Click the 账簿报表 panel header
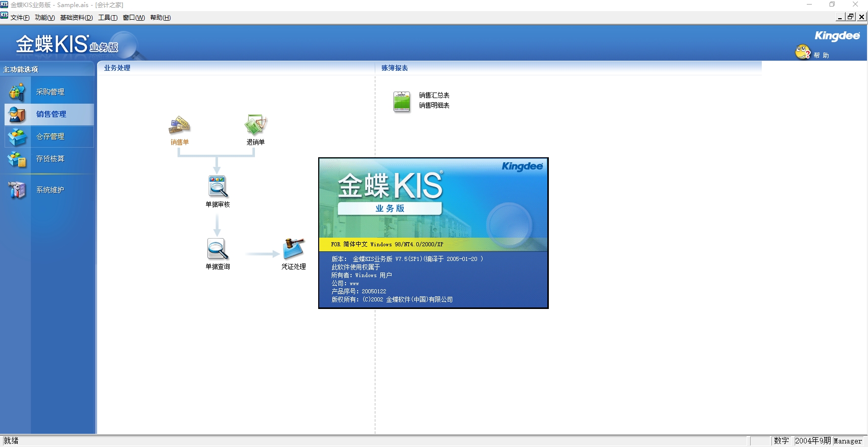The height and width of the screenshot is (447, 868). (x=395, y=68)
